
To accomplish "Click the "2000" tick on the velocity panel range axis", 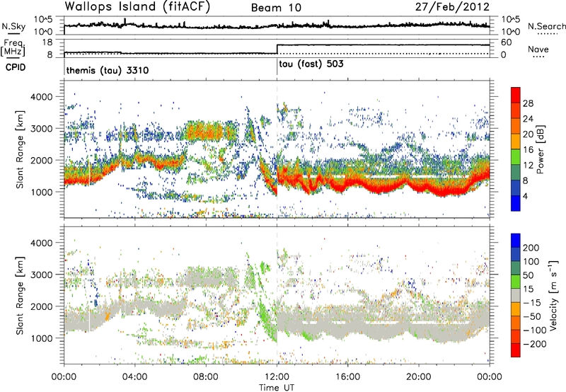I will [x=41, y=306].
